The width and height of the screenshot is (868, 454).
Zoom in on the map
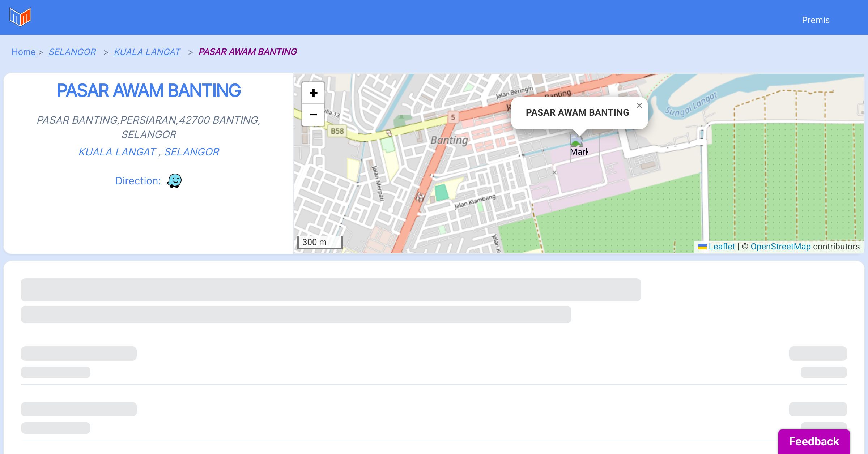point(313,93)
